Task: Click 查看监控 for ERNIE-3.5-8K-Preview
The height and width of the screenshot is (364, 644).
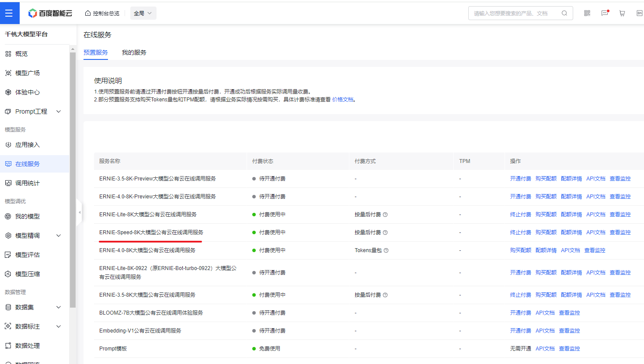Action: tap(620, 179)
